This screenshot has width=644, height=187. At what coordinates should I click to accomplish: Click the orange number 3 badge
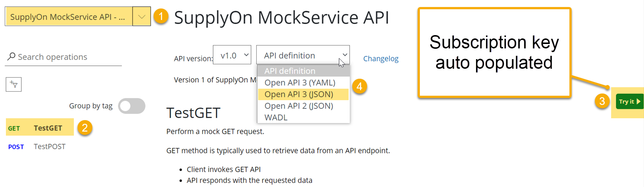602,101
